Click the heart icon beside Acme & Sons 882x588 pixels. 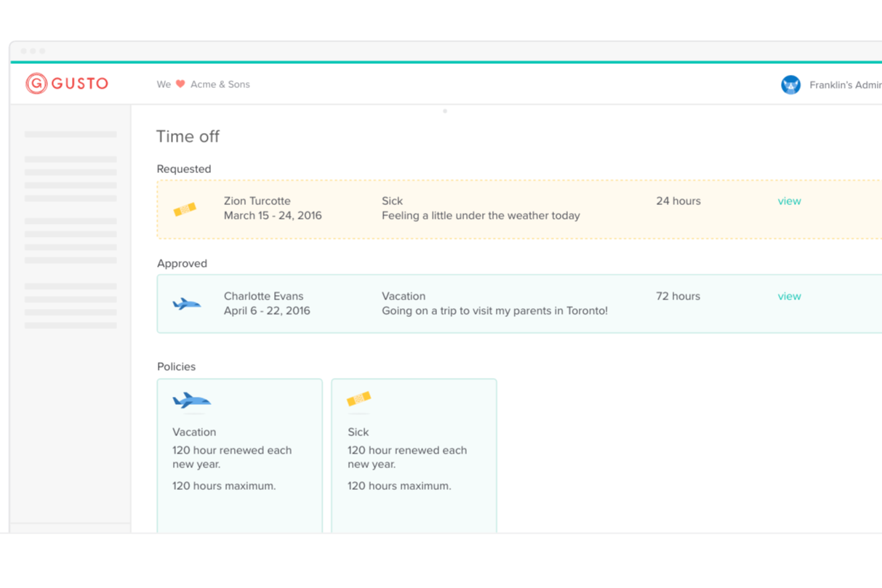pos(180,84)
